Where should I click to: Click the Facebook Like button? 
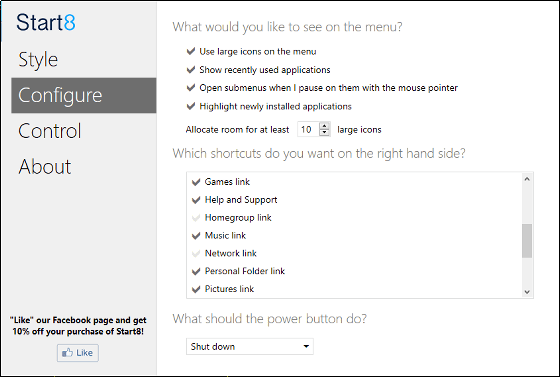tap(78, 353)
